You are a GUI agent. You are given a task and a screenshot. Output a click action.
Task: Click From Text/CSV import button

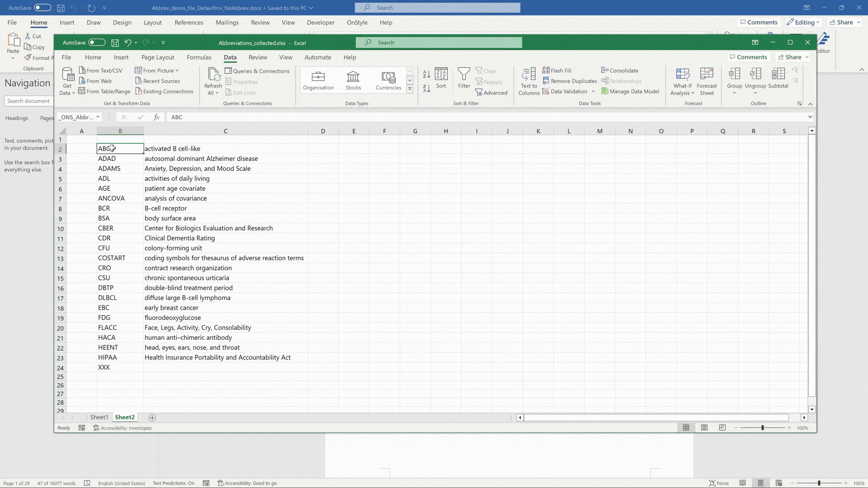(x=100, y=70)
